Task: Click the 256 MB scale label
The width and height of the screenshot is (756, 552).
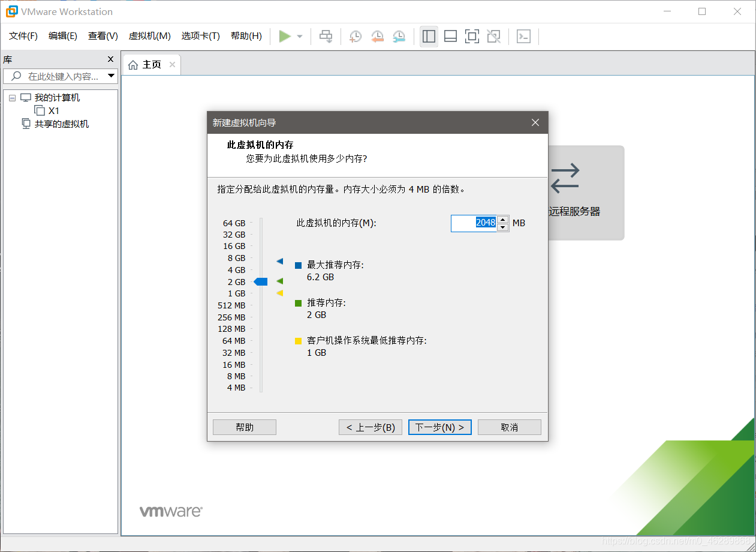Action: [x=232, y=317]
